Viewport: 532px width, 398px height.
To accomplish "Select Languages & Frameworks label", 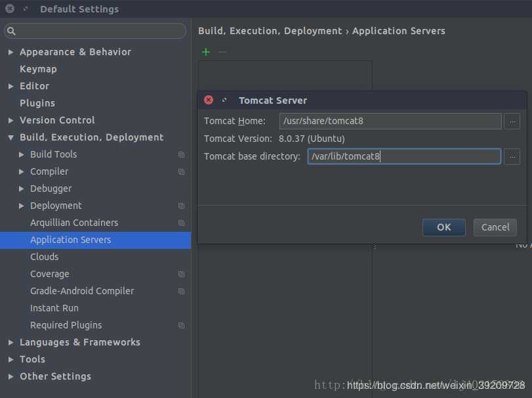I will 80,342.
